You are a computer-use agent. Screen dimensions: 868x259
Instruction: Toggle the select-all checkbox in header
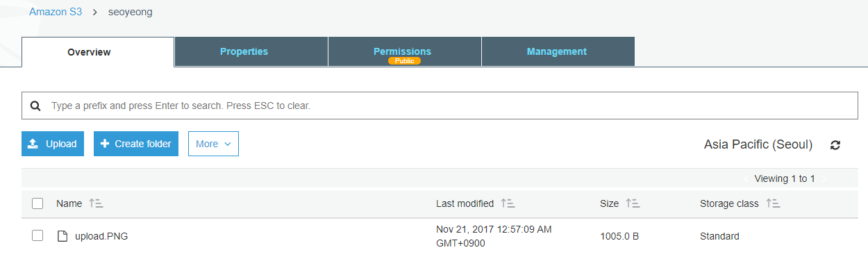click(37, 203)
